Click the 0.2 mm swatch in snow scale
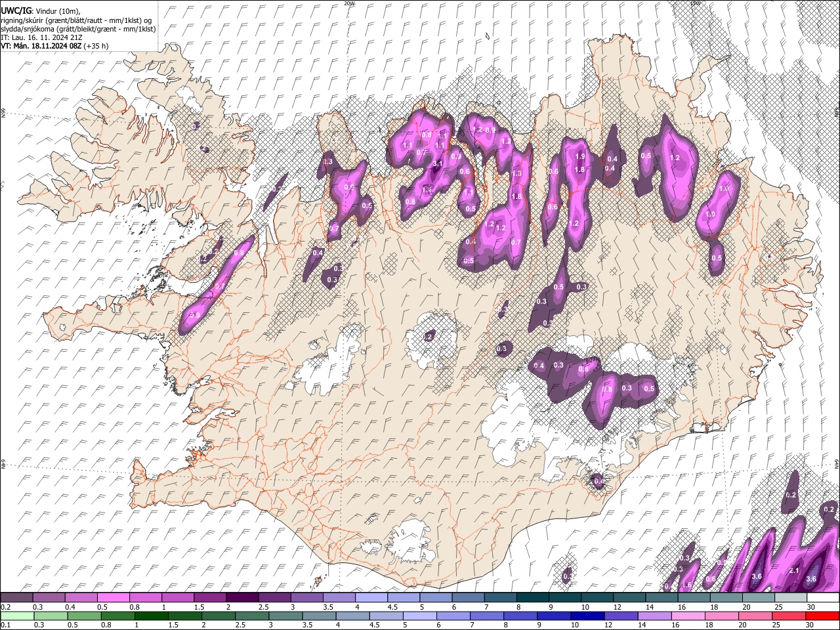840x630 pixels. tap(16, 598)
